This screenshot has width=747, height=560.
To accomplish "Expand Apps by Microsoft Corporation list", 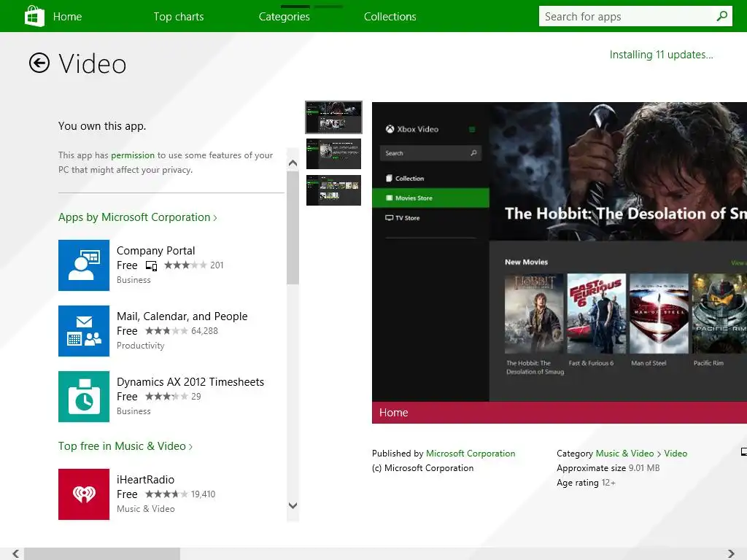I will coord(138,217).
